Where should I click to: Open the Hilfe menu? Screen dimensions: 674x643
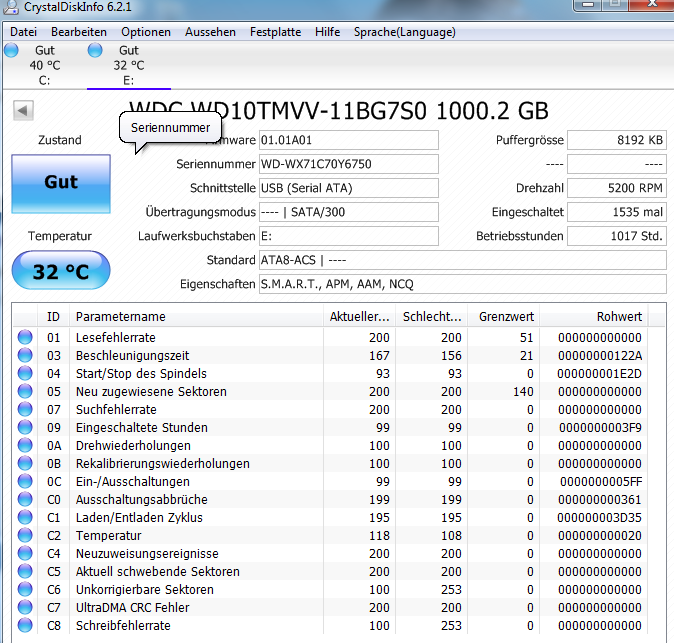tap(327, 32)
